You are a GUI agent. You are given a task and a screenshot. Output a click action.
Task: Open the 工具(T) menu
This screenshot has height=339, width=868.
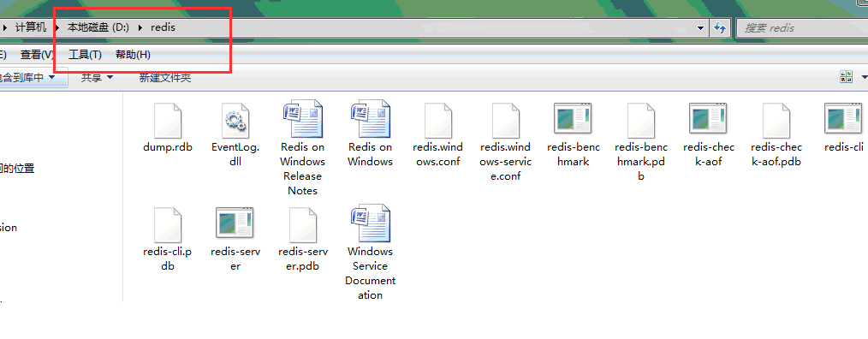click(86, 54)
